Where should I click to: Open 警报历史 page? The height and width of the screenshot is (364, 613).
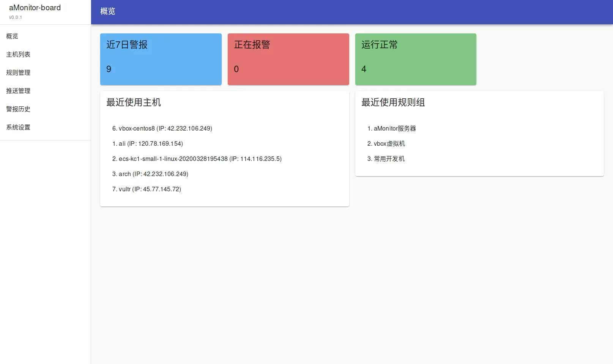click(18, 109)
